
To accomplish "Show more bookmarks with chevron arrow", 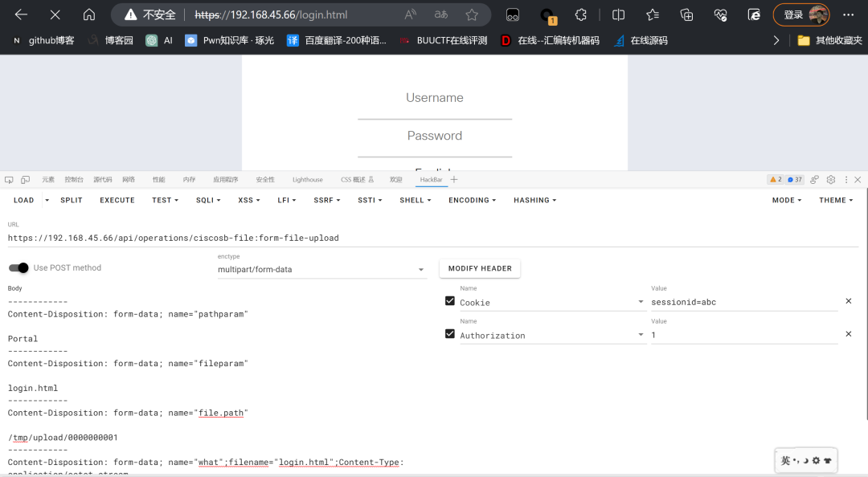I will click(776, 40).
